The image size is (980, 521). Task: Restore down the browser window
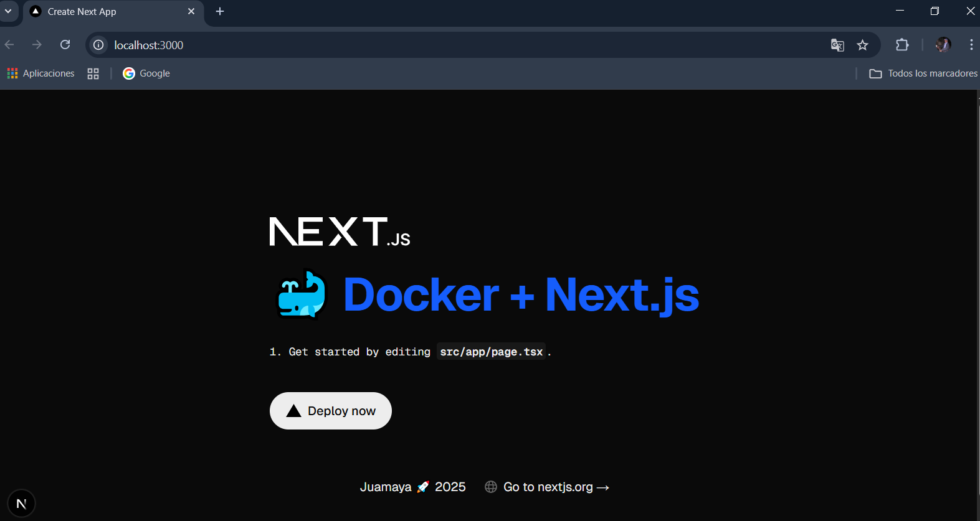935,11
